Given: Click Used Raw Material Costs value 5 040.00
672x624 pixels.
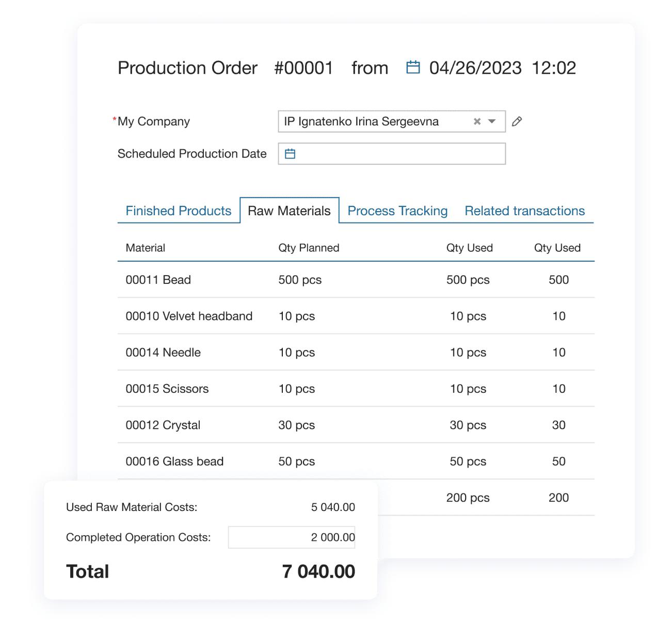Looking at the screenshot, I should click(x=333, y=507).
